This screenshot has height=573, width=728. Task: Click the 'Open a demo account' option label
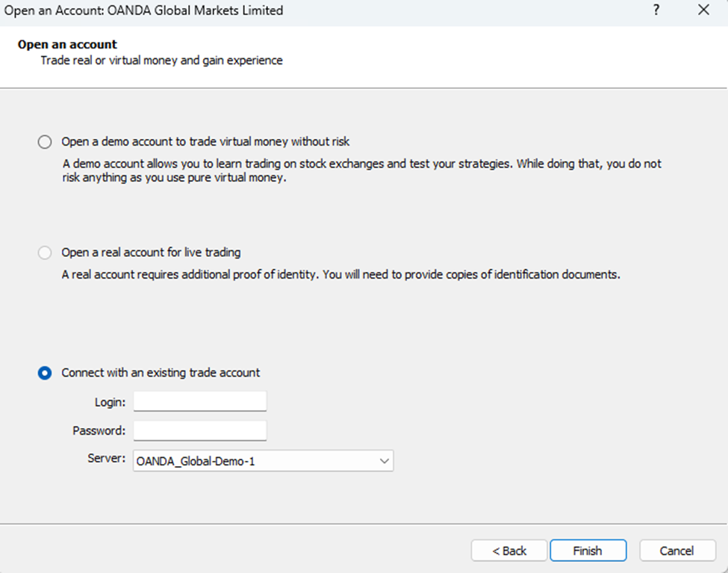tap(205, 141)
